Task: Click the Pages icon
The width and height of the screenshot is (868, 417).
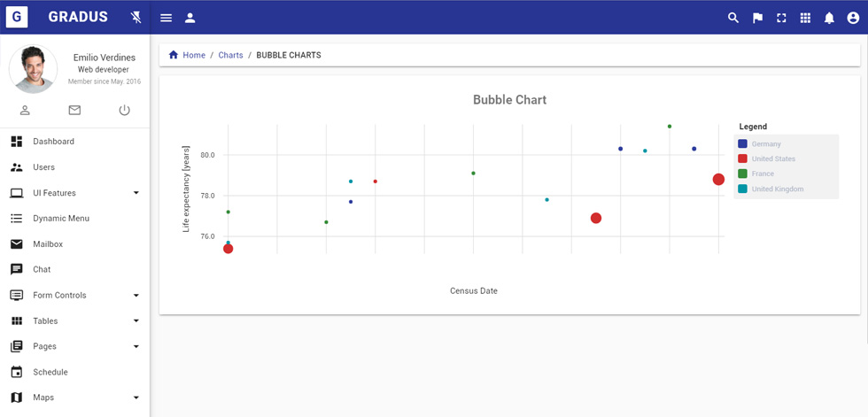Action: [x=17, y=346]
